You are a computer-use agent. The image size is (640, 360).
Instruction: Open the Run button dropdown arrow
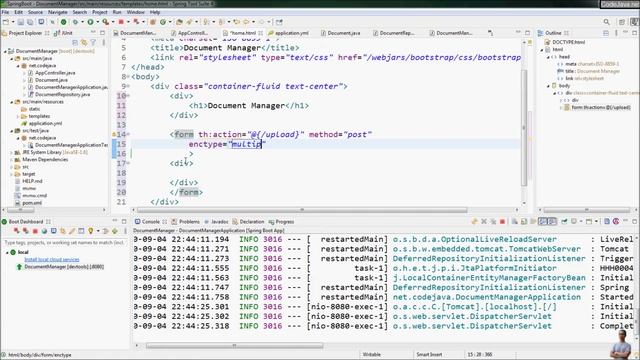(x=97, y=22)
